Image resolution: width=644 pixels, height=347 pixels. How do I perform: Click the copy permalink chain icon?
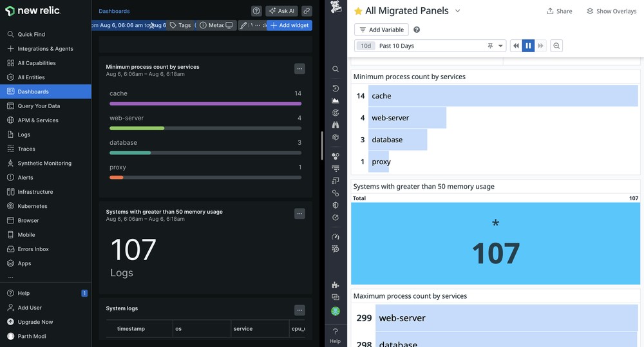(307, 11)
